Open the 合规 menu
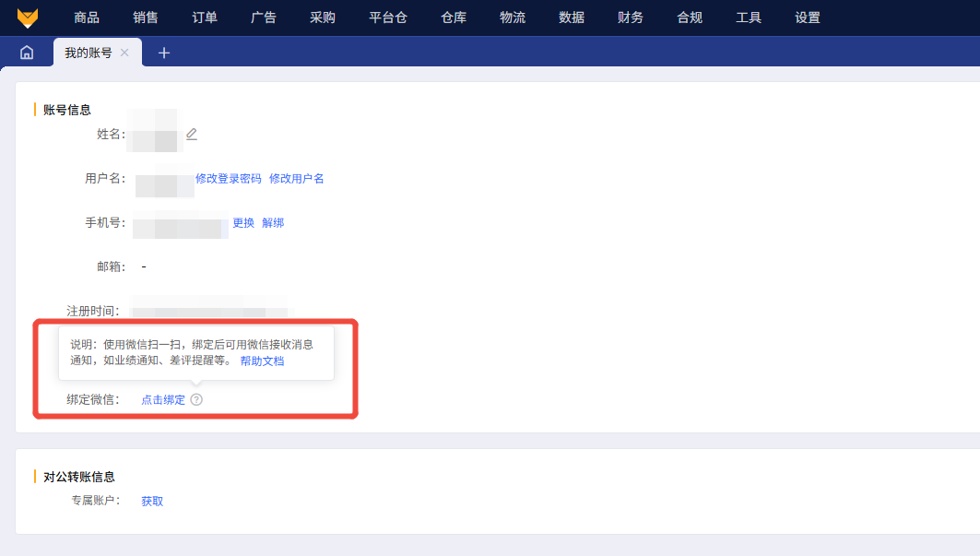This screenshot has width=980, height=556. pyautogui.click(x=690, y=18)
